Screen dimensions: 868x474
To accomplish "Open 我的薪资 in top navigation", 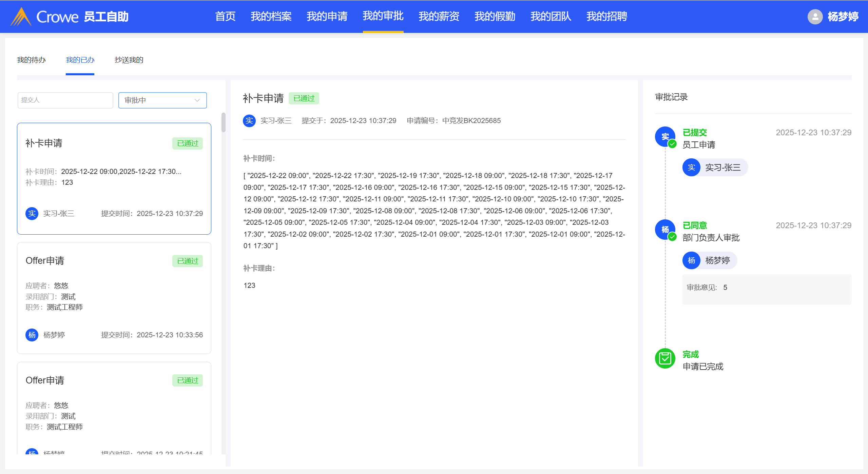I will [x=439, y=16].
